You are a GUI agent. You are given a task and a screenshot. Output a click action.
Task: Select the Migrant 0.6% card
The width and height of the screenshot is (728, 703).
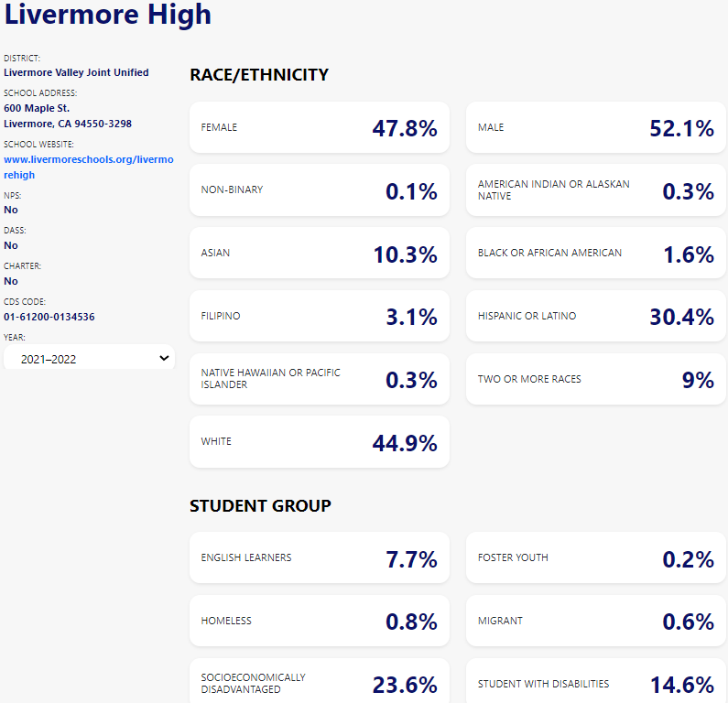coord(595,622)
